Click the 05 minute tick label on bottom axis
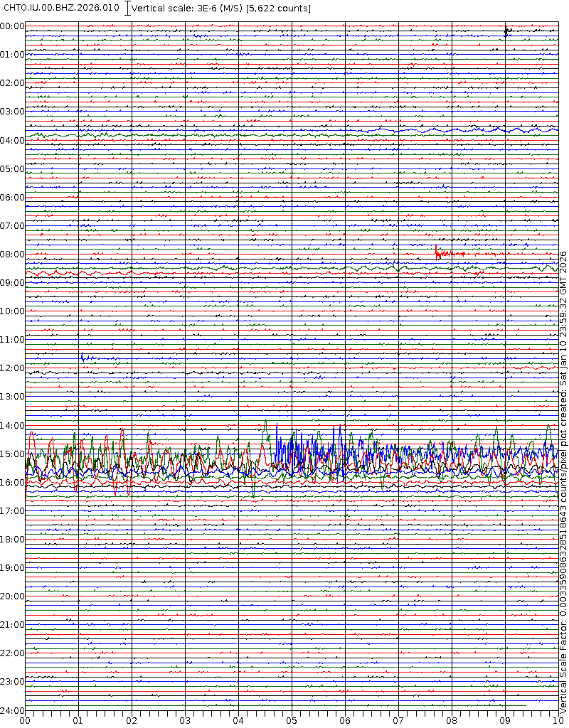569x728 pixels. pyautogui.click(x=292, y=720)
